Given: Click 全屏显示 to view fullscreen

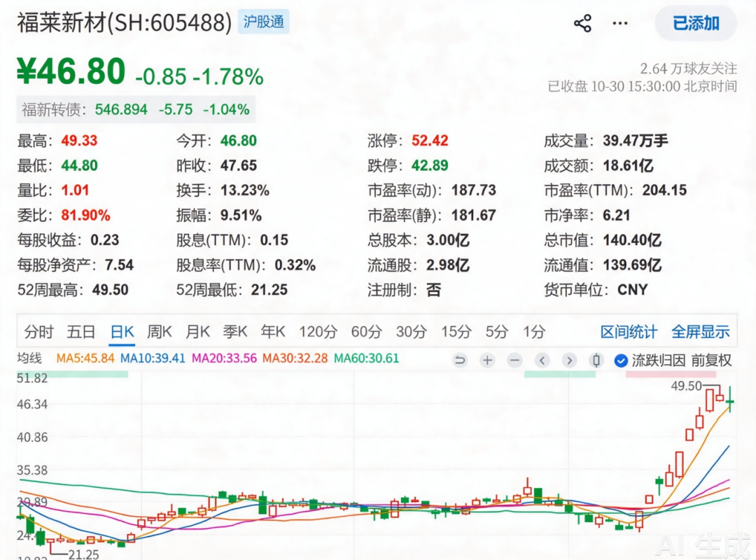Looking at the screenshot, I should [701, 332].
